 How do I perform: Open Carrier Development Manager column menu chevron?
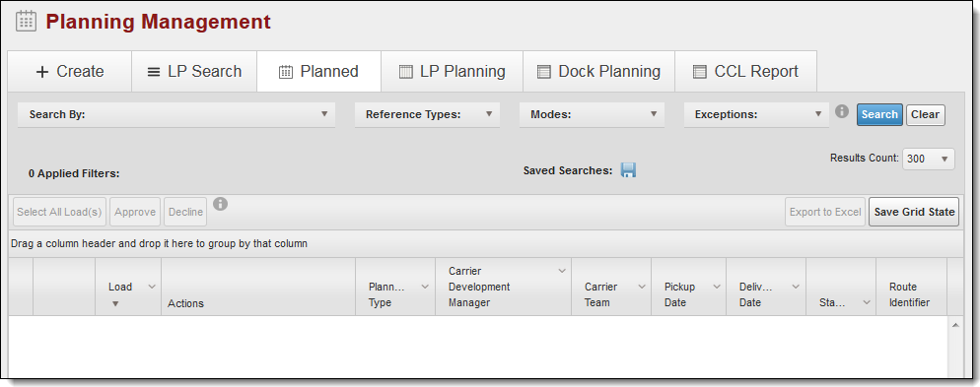coord(561,271)
